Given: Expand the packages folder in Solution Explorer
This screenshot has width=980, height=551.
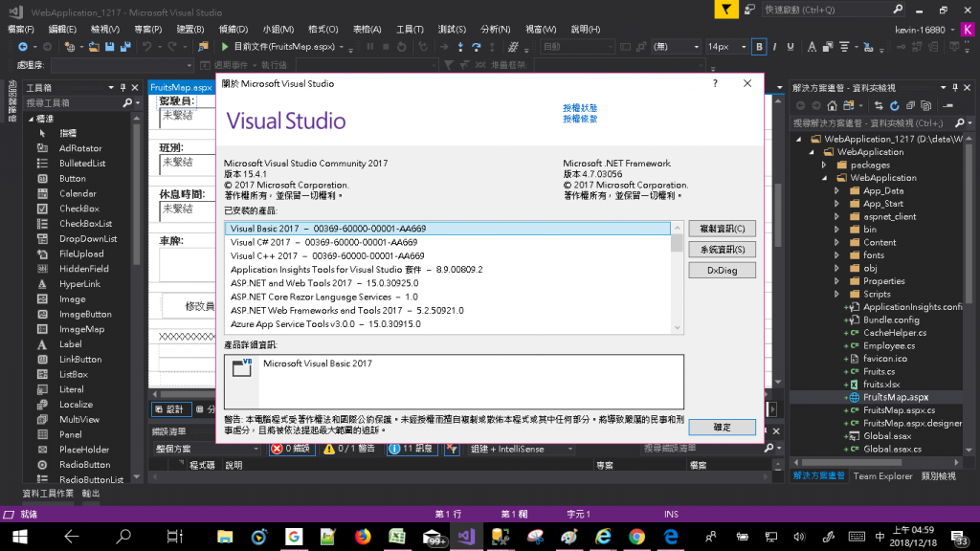Looking at the screenshot, I should tap(824, 165).
